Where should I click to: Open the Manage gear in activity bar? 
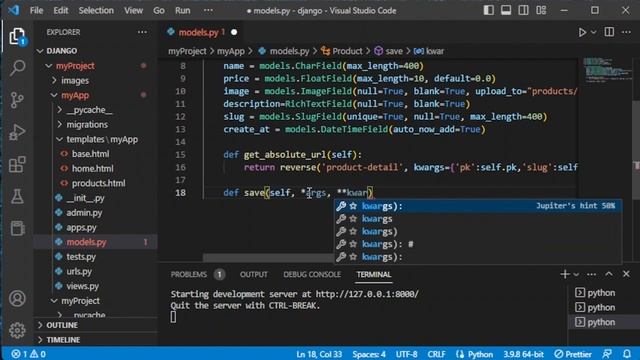[x=17, y=330]
